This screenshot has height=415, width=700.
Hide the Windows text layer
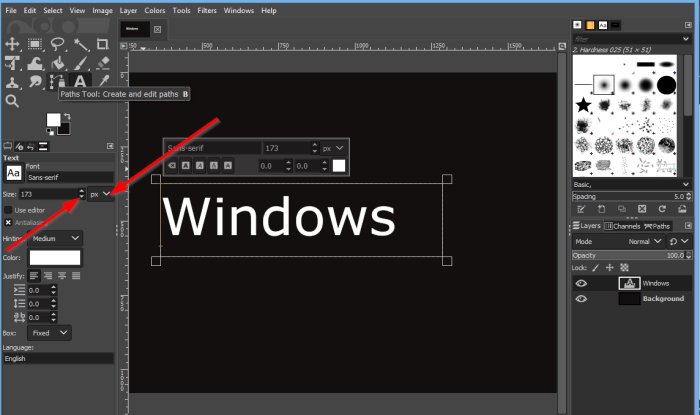(x=581, y=283)
